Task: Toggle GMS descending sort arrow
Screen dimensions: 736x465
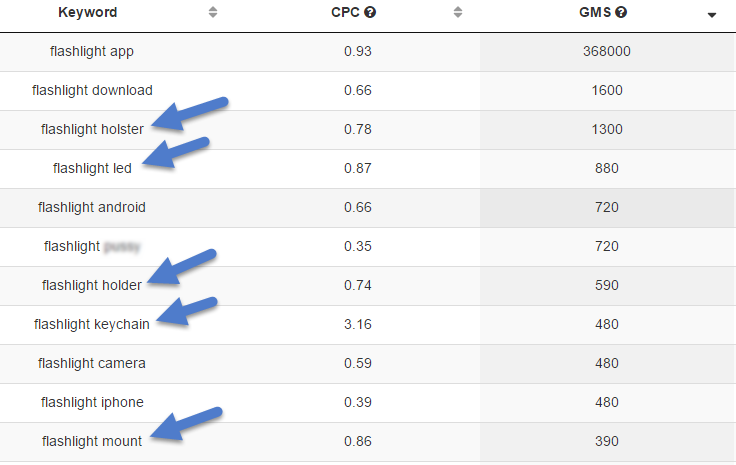Action: pos(712,15)
